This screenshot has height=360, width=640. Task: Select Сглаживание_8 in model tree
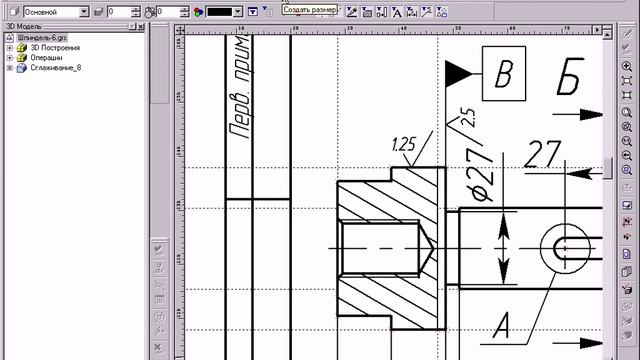[56, 68]
